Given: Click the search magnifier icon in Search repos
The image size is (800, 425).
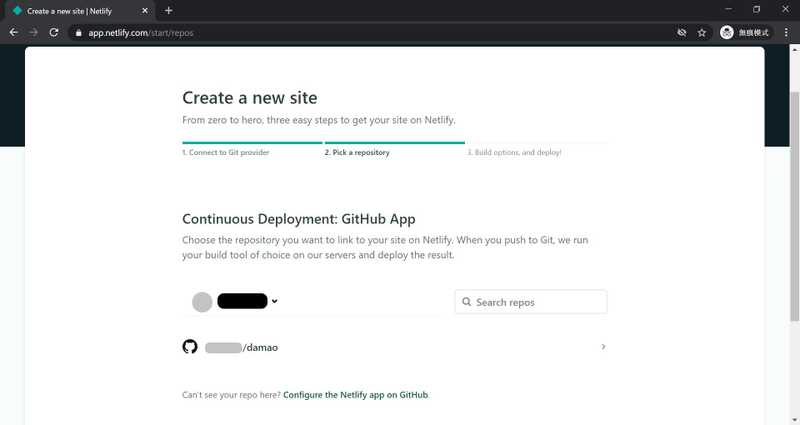Looking at the screenshot, I should pyautogui.click(x=466, y=302).
